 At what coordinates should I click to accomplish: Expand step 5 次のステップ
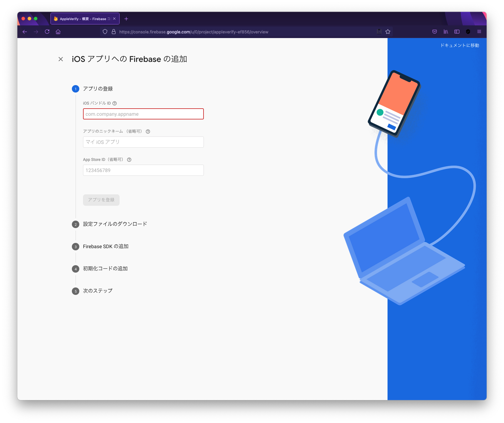click(92, 291)
